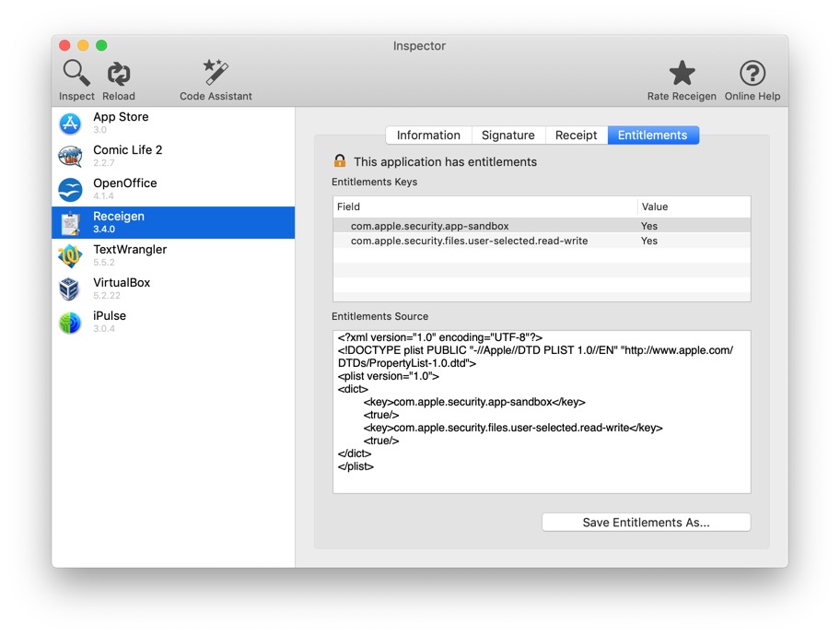Open Online Help question mark icon
The height and width of the screenshot is (636, 840).
pos(752,73)
